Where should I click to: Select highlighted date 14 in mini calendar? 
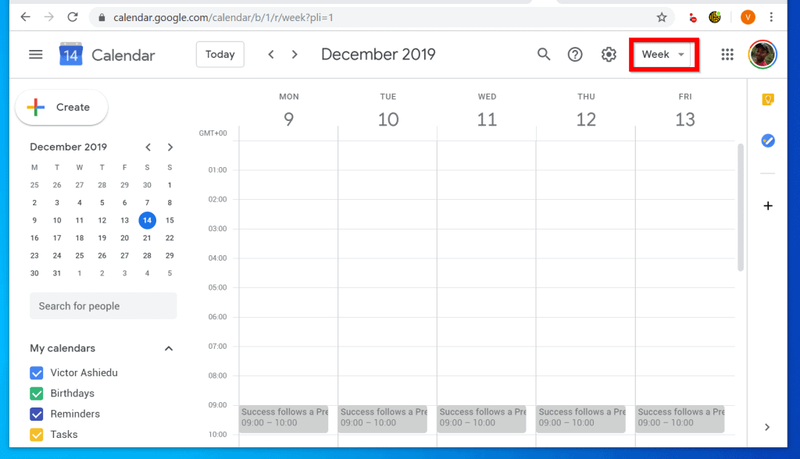pyautogui.click(x=147, y=220)
